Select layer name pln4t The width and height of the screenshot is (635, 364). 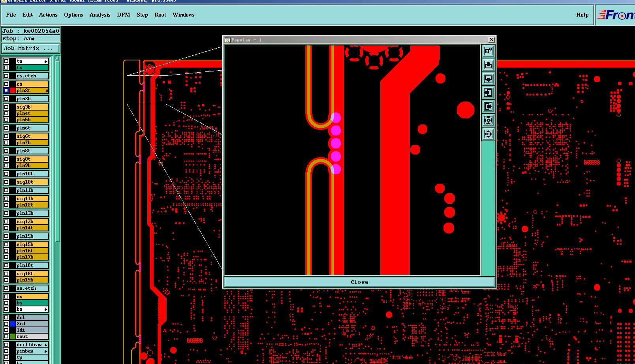click(x=32, y=113)
